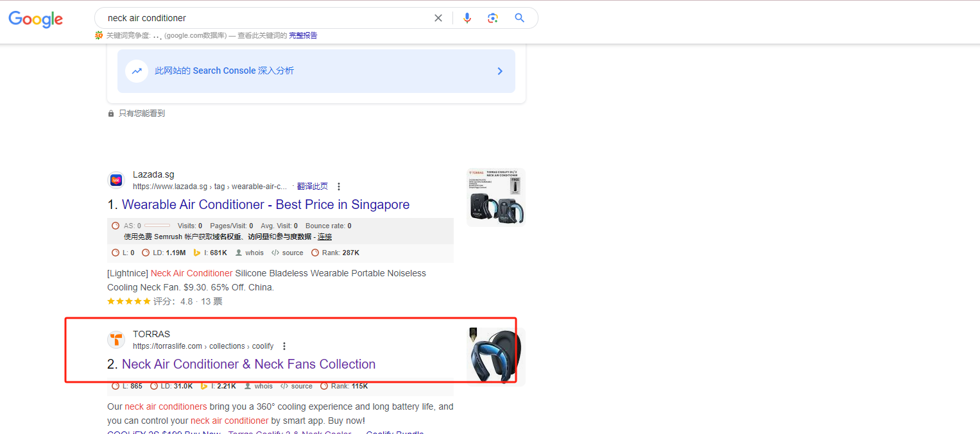This screenshot has height=434, width=980.
Task: Click the trend chart icon in Search Console banner
Action: click(137, 71)
